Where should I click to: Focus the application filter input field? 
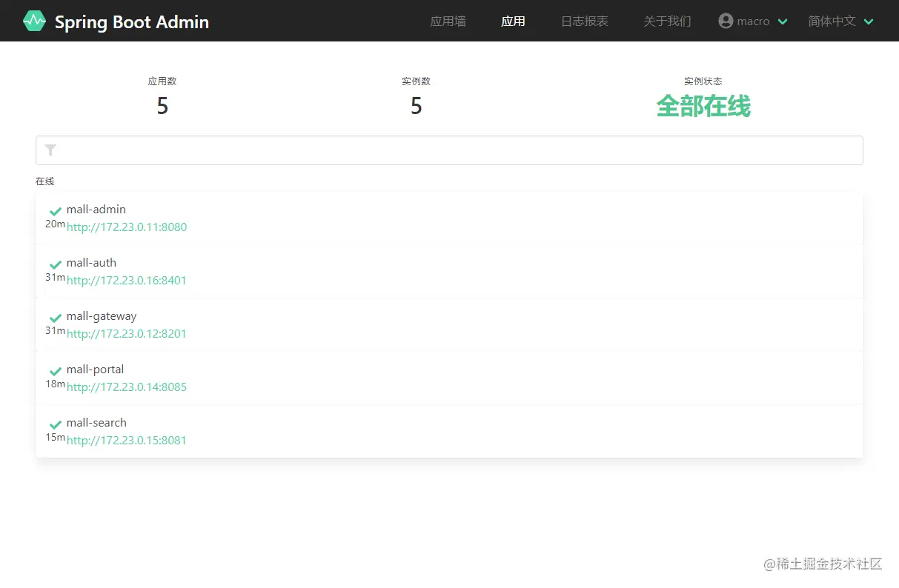coord(449,150)
